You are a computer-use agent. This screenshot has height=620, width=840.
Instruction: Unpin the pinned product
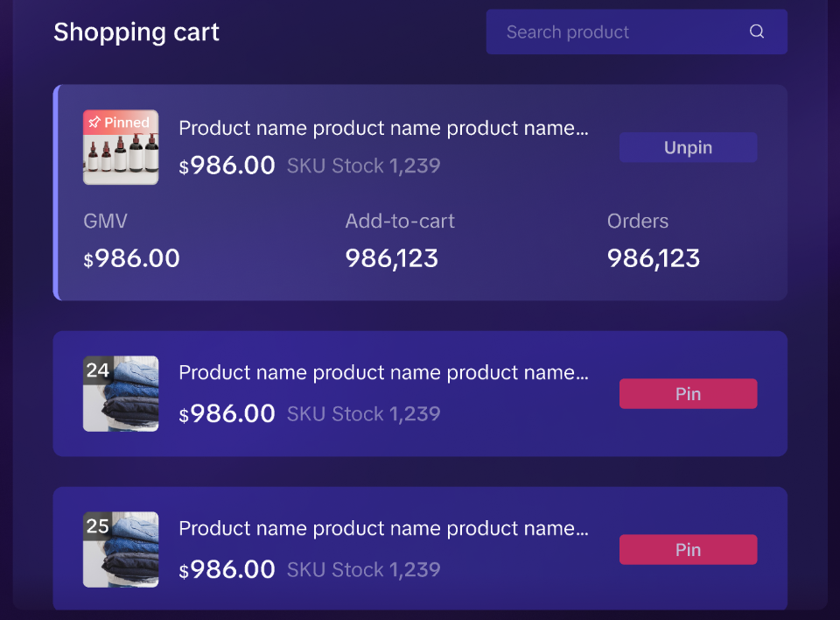point(688,147)
